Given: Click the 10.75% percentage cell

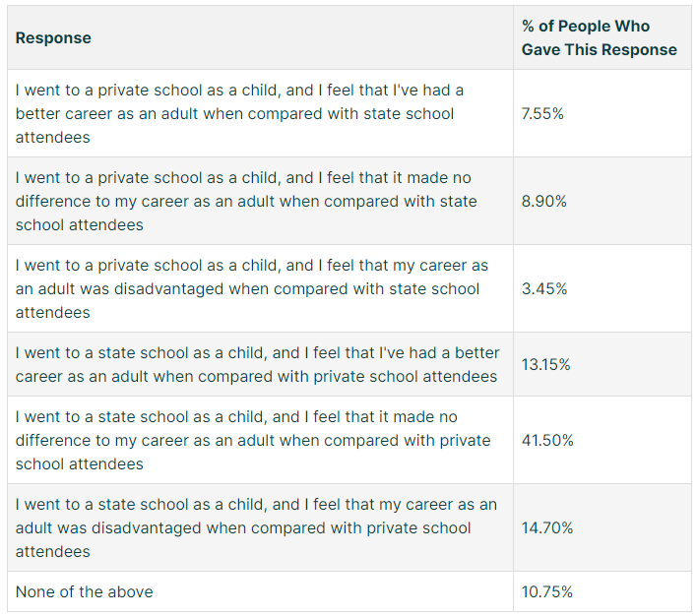Looking at the screenshot, I should pyautogui.click(x=547, y=591).
